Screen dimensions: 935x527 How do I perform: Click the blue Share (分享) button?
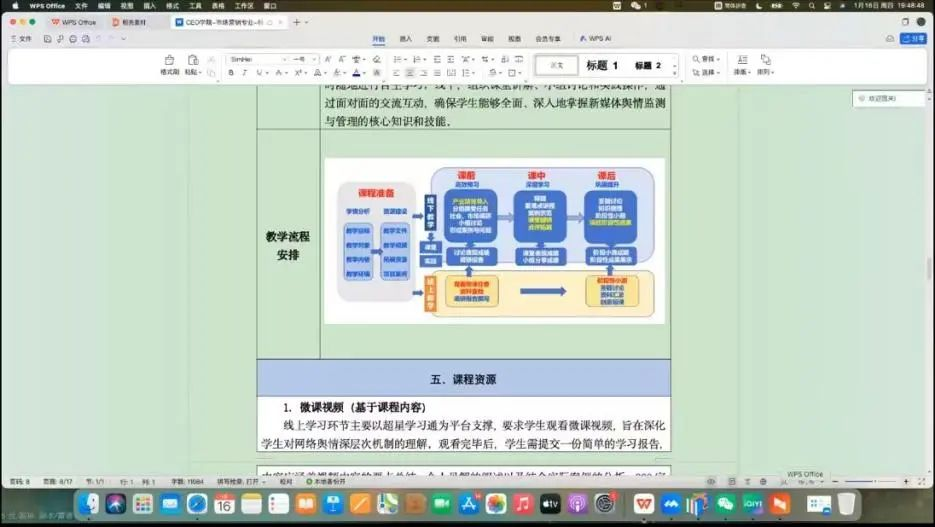point(914,39)
